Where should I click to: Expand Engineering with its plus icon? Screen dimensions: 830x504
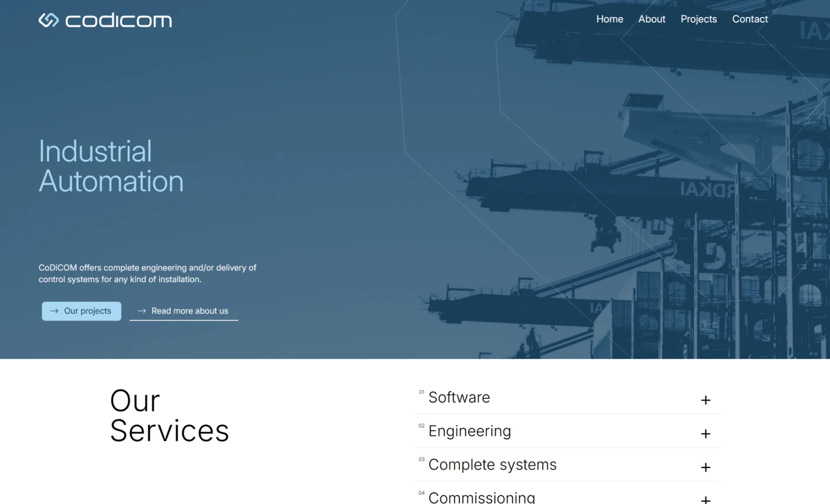click(x=705, y=434)
